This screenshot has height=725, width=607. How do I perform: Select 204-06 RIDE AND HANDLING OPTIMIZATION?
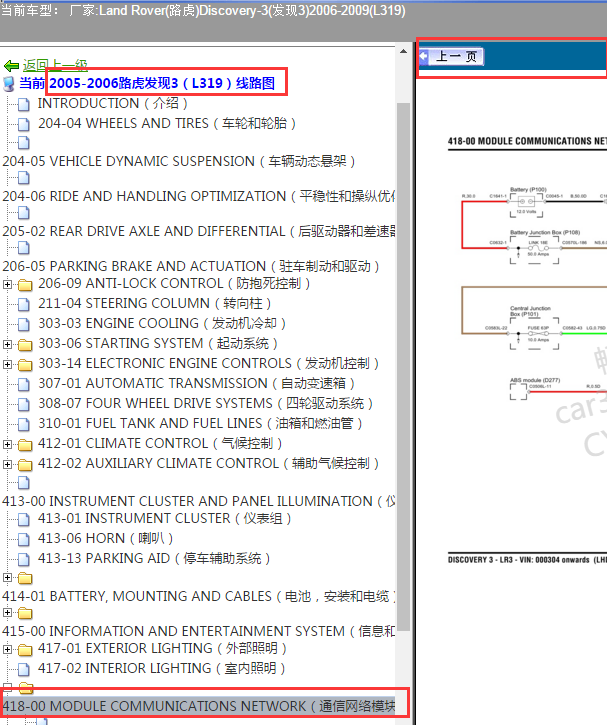[199, 197]
